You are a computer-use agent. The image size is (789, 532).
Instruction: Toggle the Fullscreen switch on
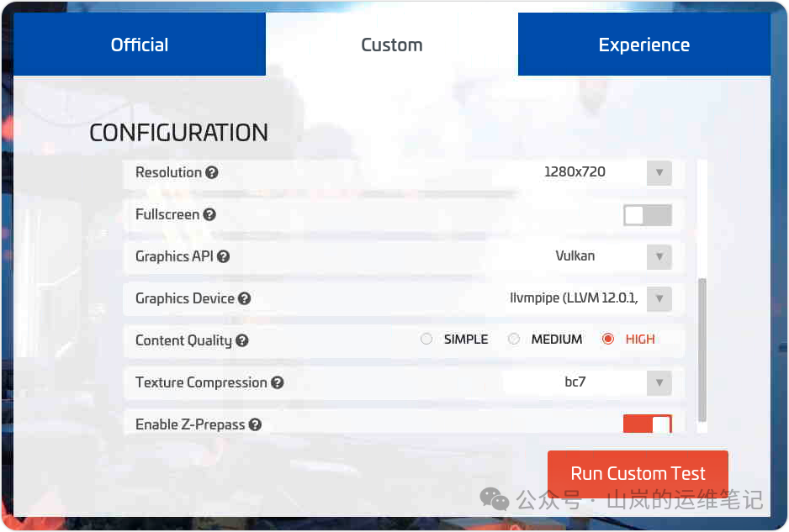coord(647,215)
